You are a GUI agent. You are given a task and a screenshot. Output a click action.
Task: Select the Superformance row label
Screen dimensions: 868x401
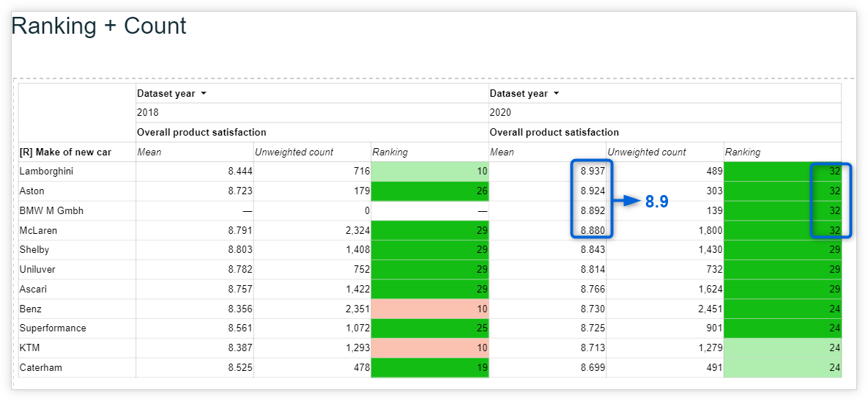click(53, 328)
